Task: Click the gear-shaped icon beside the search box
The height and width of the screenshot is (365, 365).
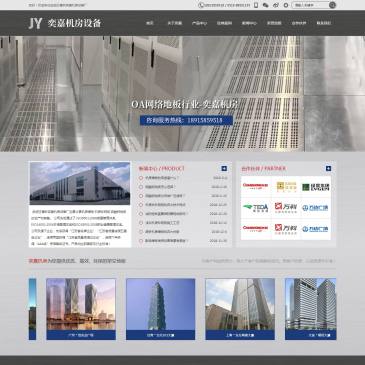Action: [x=286, y=5]
